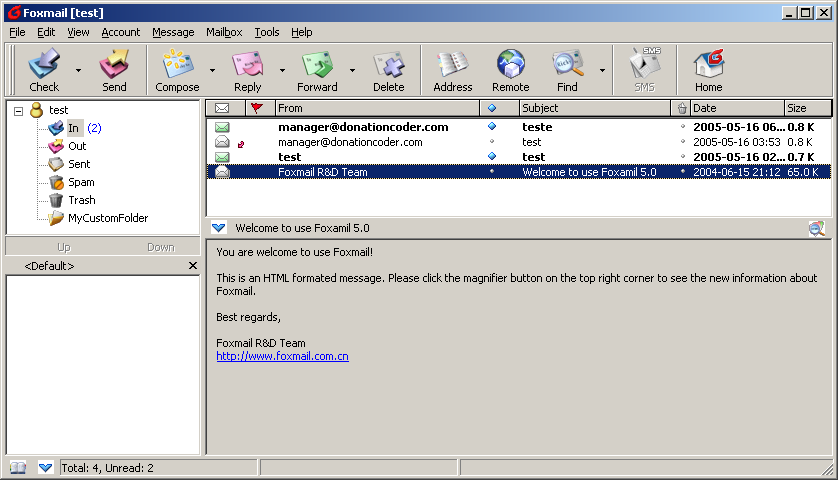Click the envelope icon of teste message
The width and height of the screenshot is (838, 480).
(222, 127)
